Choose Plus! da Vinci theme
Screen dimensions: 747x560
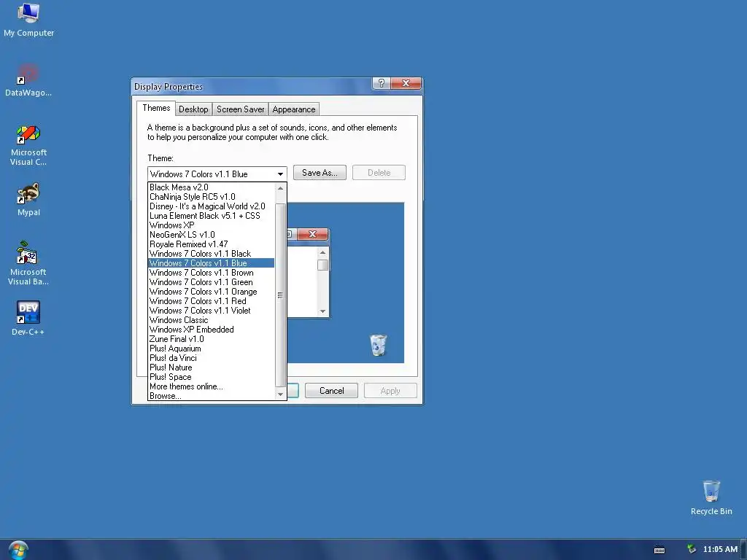point(211,358)
